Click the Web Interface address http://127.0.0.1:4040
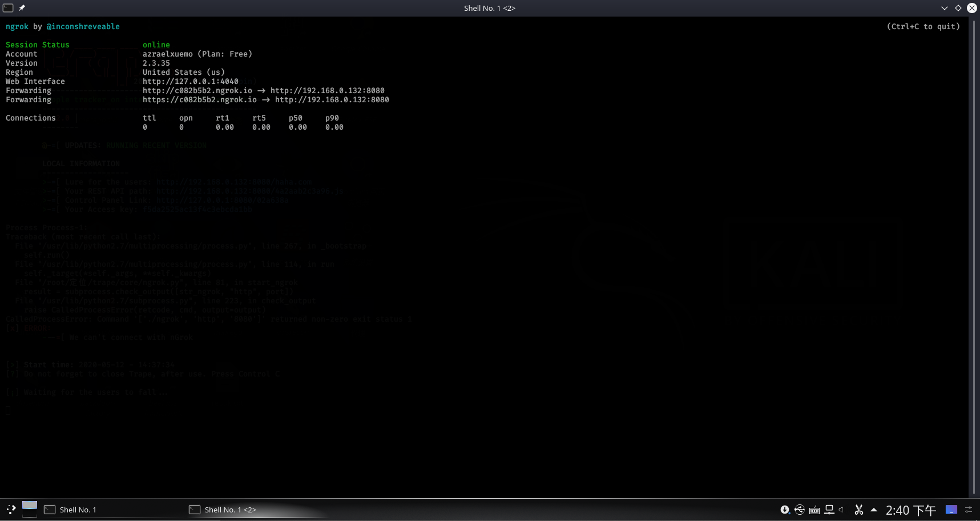Viewport: 980px width, 521px height. [191, 82]
